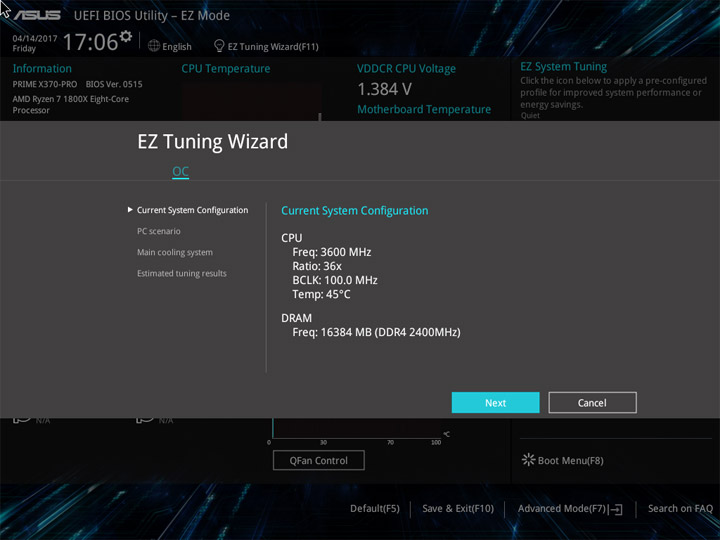The width and height of the screenshot is (720, 540).
Task: Click Default(F5)
Action: tap(375, 509)
